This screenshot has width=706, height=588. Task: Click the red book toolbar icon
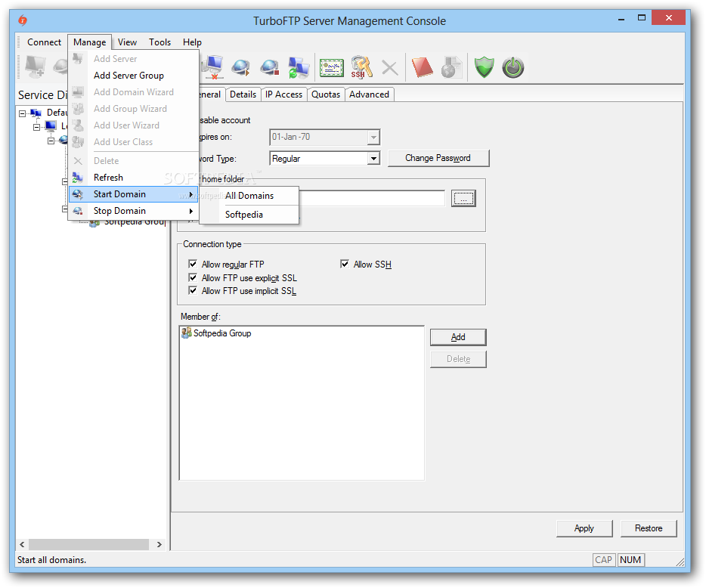click(x=422, y=67)
